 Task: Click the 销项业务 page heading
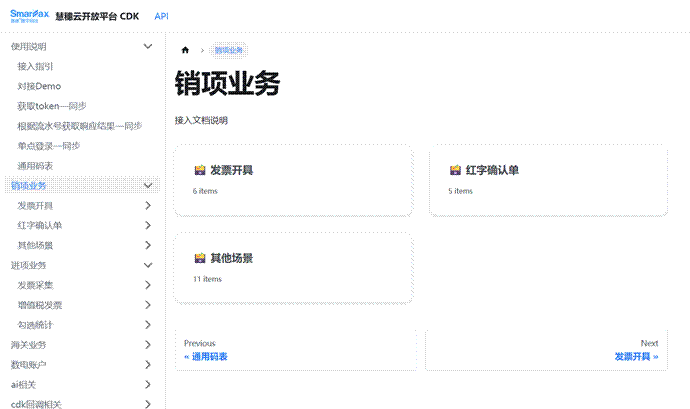pos(228,83)
